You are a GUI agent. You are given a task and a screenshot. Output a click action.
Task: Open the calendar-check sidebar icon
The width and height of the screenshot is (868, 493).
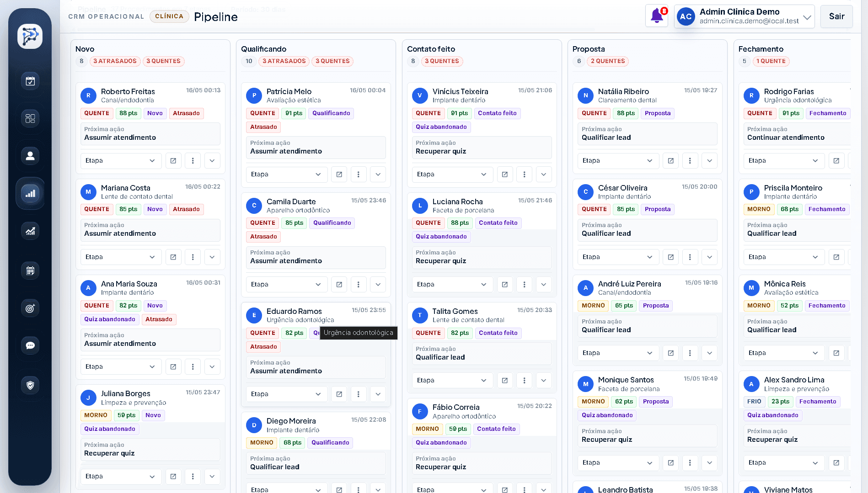[x=30, y=81]
